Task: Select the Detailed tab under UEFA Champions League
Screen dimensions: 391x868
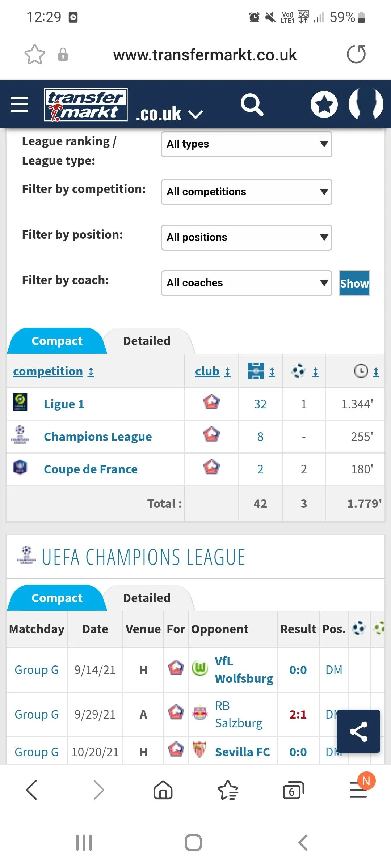Action: (x=147, y=598)
